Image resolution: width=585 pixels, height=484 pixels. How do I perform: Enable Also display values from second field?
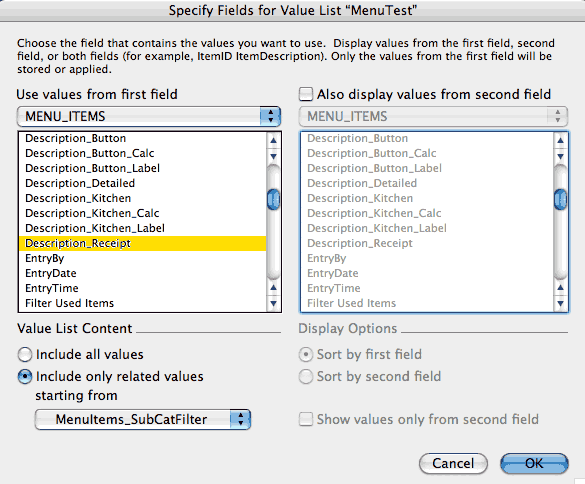[306, 94]
